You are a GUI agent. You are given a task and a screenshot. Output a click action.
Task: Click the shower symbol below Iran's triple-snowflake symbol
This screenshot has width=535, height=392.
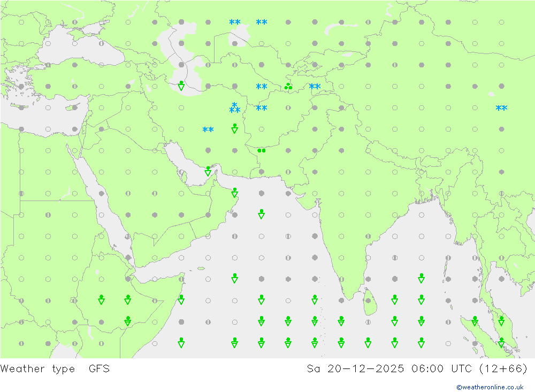coord(235,128)
